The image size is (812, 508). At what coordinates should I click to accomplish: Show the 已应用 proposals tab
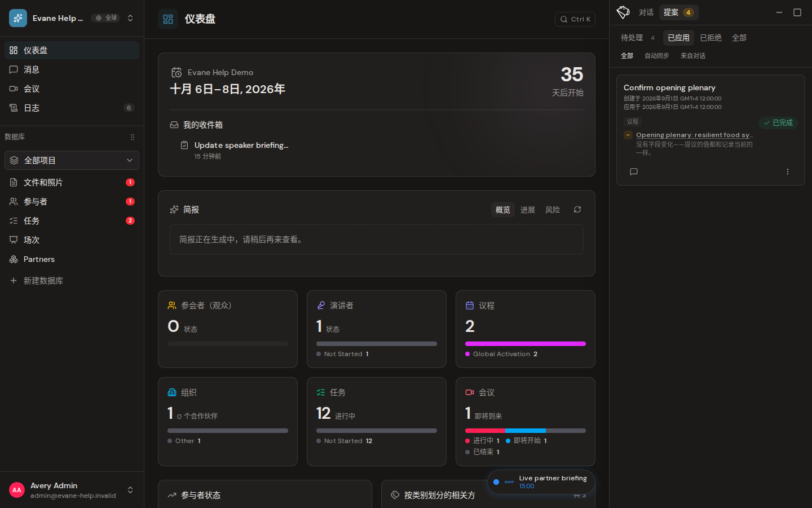pyautogui.click(x=678, y=38)
